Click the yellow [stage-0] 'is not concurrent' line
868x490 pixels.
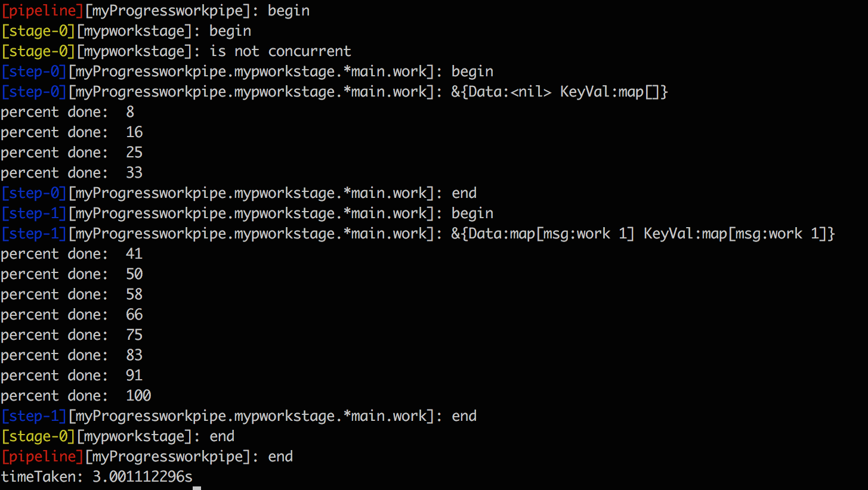pos(176,51)
